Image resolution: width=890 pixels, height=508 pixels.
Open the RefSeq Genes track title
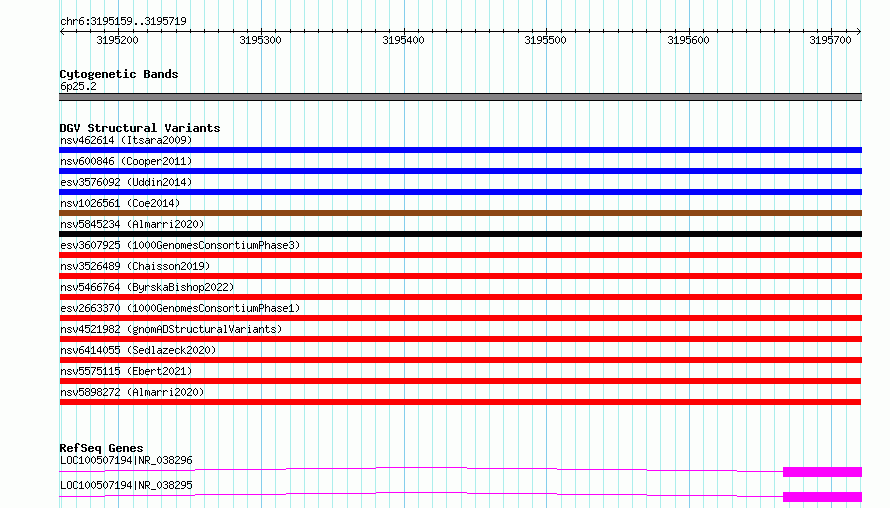click(x=101, y=448)
